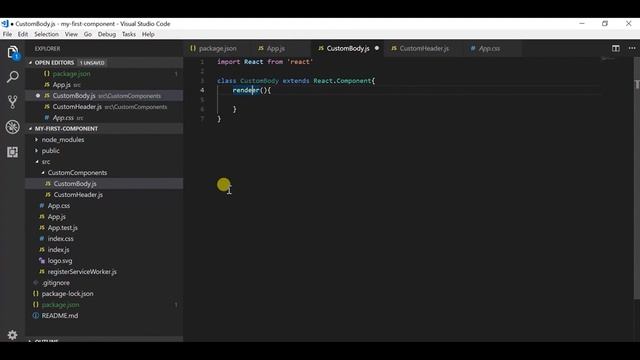
Task: Click the unsaved dot beside CustomBody.js in open editors
Action: coord(38,96)
